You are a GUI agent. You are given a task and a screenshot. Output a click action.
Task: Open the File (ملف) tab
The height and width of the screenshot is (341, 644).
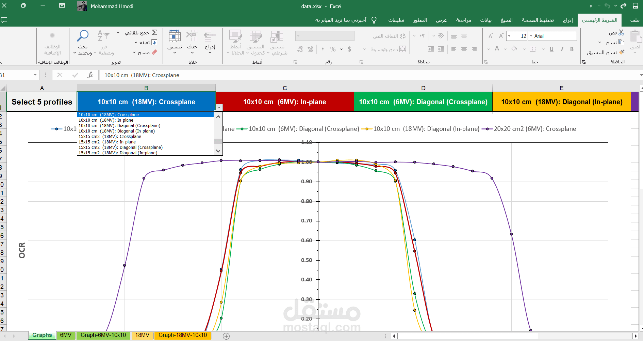(634, 20)
